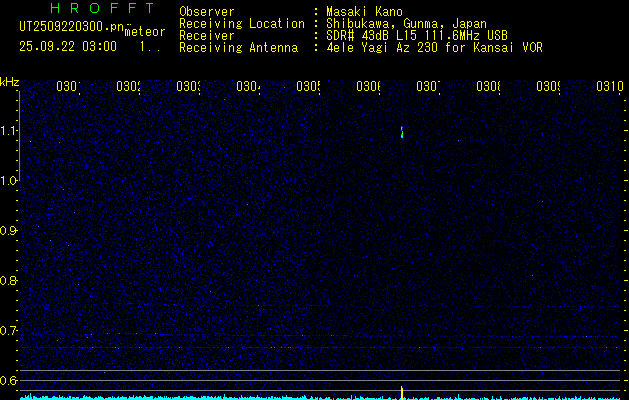
Task: Click the 0307 time axis label
Action: [x=428, y=86]
